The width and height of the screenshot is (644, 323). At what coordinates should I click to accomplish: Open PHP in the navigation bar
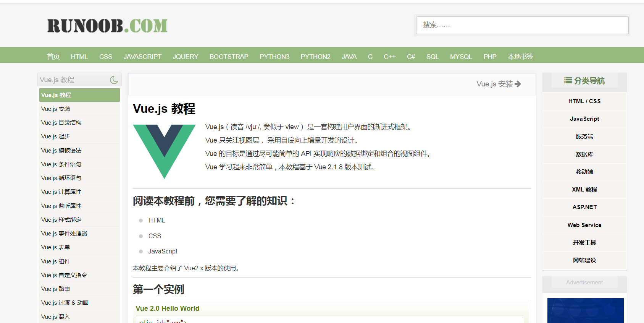pyautogui.click(x=490, y=57)
